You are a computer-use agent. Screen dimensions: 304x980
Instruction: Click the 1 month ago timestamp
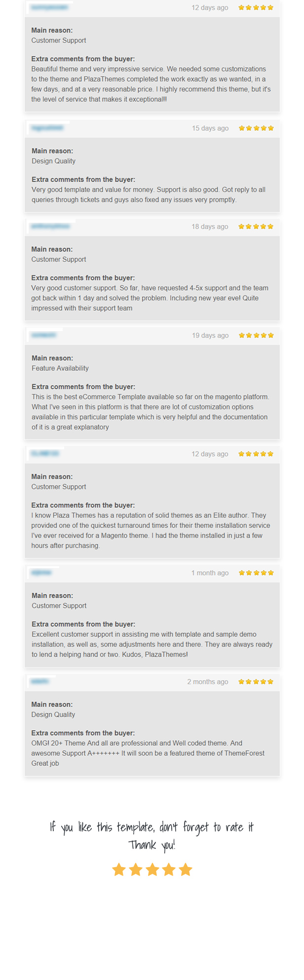(210, 573)
